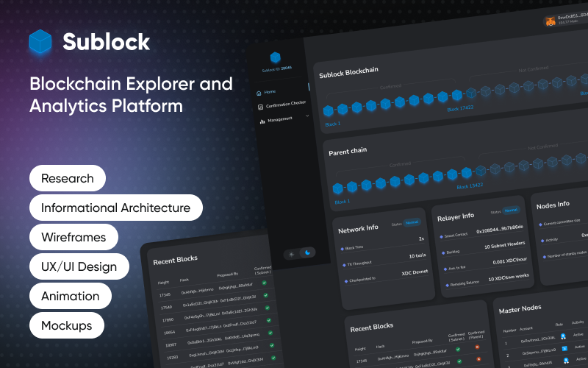This screenshot has height=368, width=588.
Task: Click the '2s' block time value
Action: 421,238
